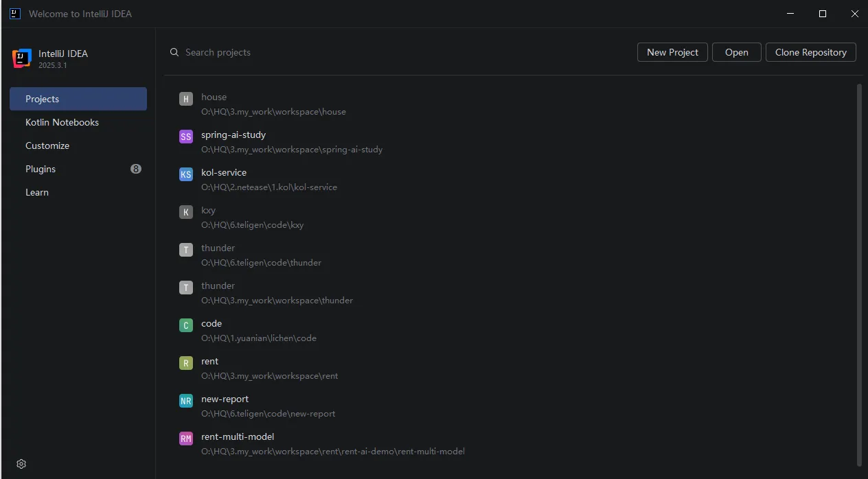
Task: Go to the Learn section
Action: [37, 192]
